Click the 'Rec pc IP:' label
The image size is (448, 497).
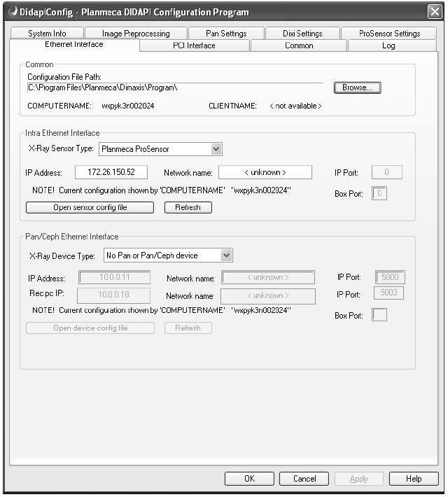pyautogui.click(x=47, y=293)
